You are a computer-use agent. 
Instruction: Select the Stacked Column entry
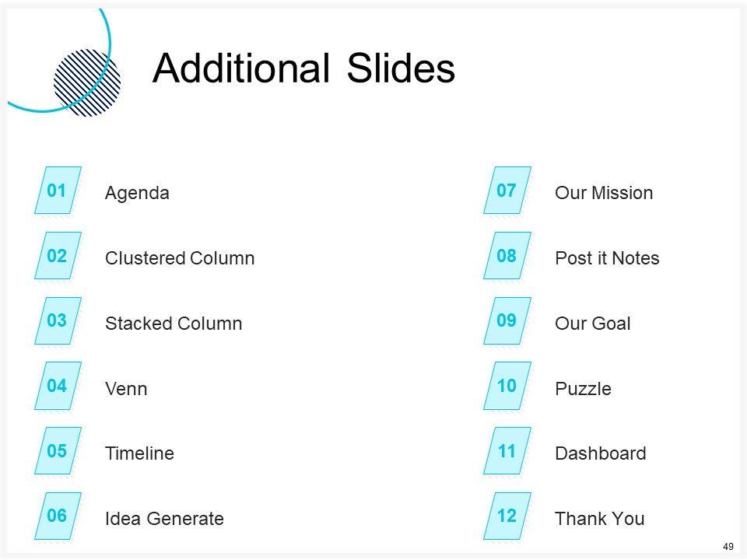pyautogui.click(x=174, y=324)
